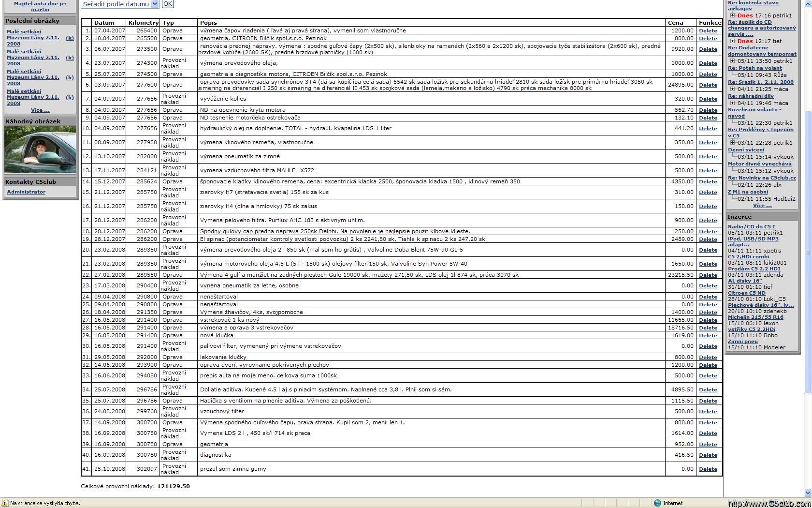
Task: Click the OK button beside sort dropdown
Action: click(167, 4)
